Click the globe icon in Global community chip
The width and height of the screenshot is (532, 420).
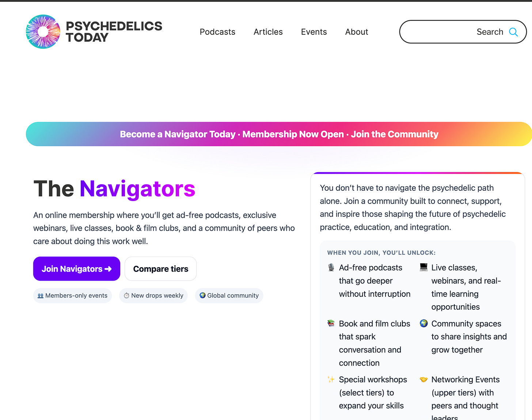202,295
